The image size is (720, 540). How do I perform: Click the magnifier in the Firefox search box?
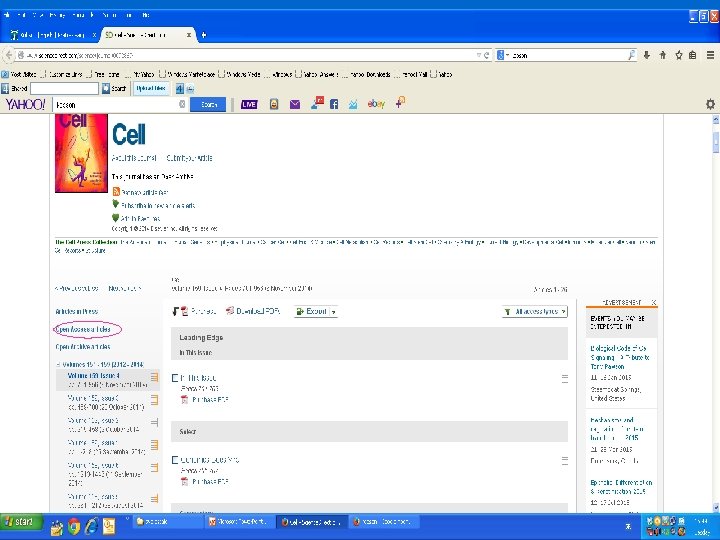tap(632, 55)
